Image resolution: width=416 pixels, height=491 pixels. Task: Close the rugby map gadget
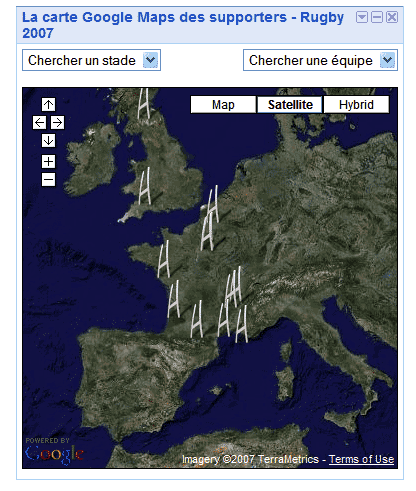pyautogui.click(x=392, y=17)
